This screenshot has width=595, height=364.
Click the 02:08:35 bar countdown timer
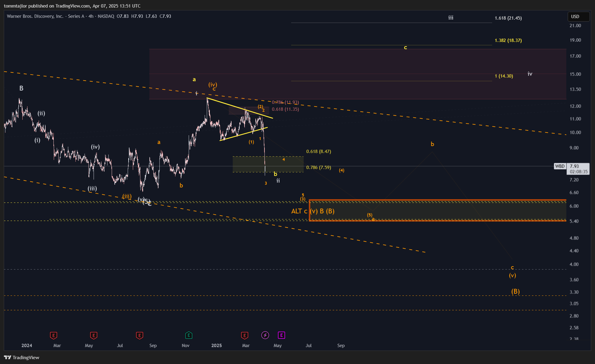pyautogui.click(x=579, y=172)
